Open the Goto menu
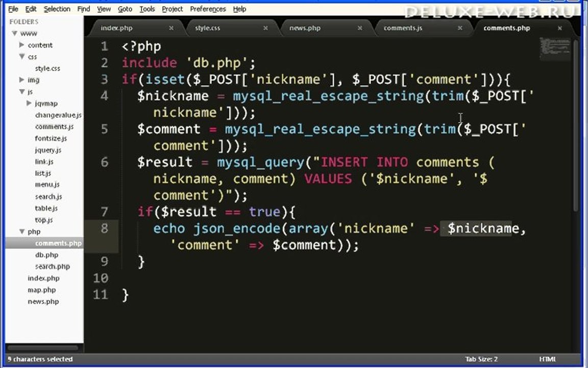 click(125, 9)
